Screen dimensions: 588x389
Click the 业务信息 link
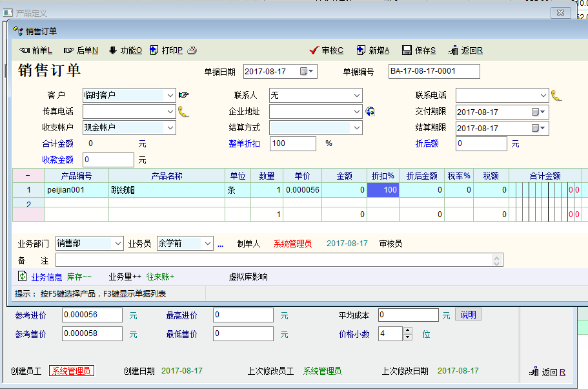46,277
